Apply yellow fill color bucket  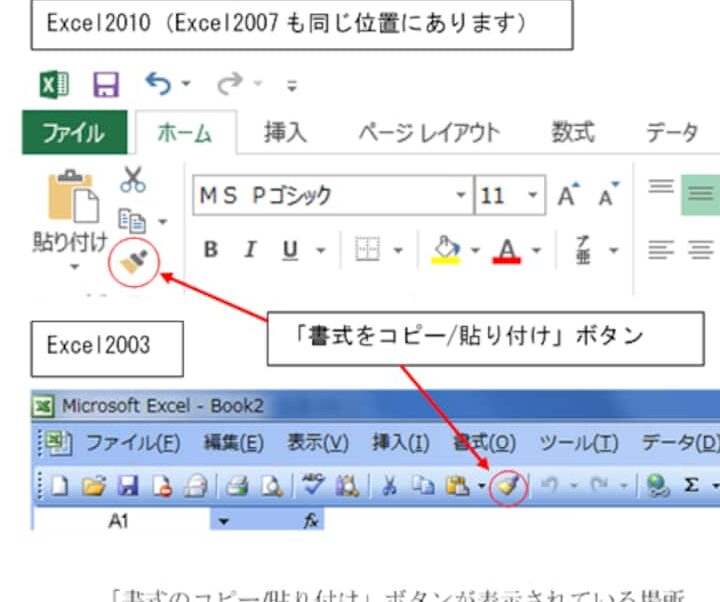(446, 250)
